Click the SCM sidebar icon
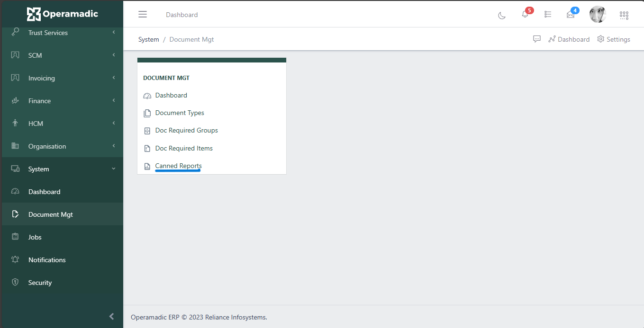644x328 pixels. click(15, 55)
